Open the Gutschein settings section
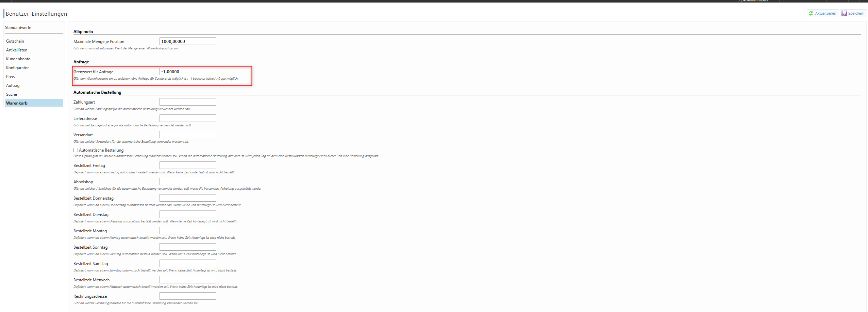Screen dimensions: 868x312 15,41
